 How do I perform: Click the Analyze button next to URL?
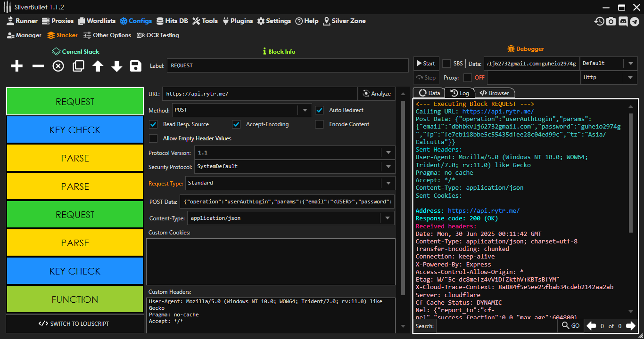pos(377,94)
